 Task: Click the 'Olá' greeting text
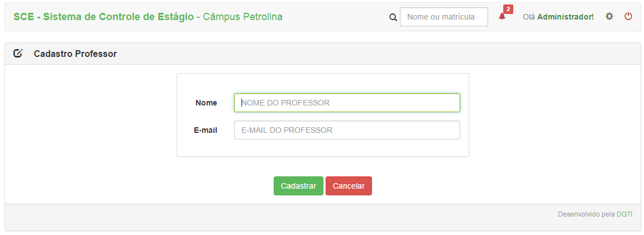coord(529,17)
